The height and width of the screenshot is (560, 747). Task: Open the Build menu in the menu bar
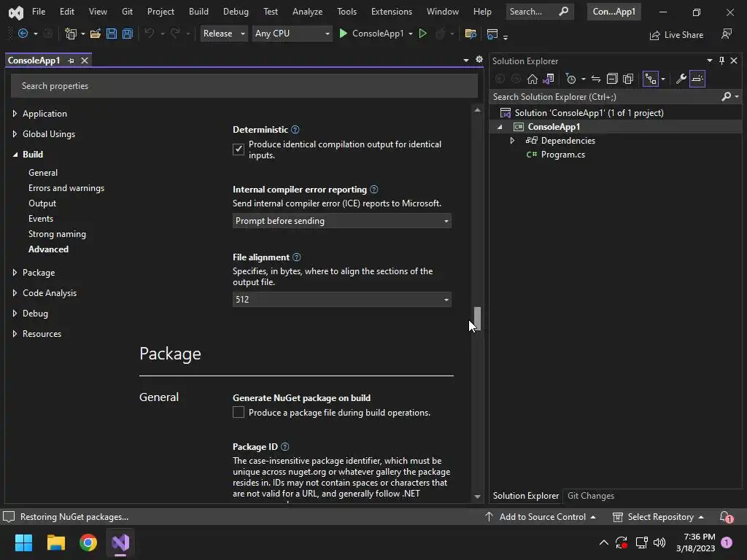[x=198, y=12]
